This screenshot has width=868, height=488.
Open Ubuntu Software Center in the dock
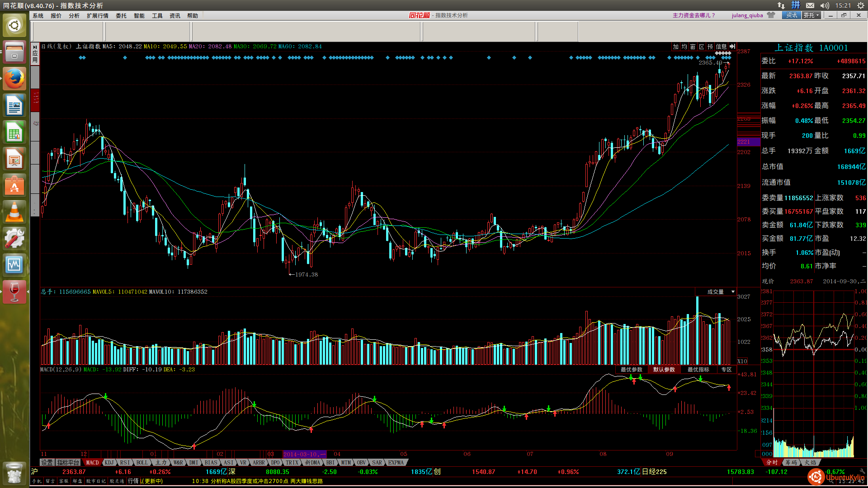pos(14,185)
